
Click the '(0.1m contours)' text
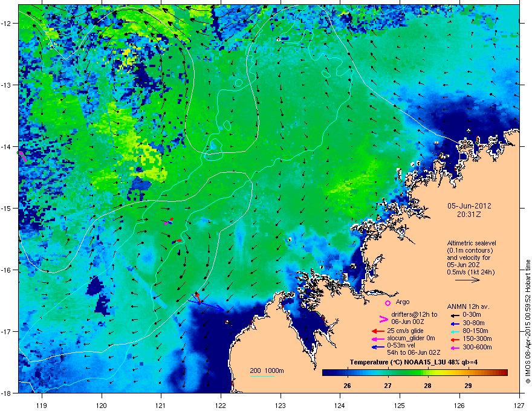coord(470,251)
